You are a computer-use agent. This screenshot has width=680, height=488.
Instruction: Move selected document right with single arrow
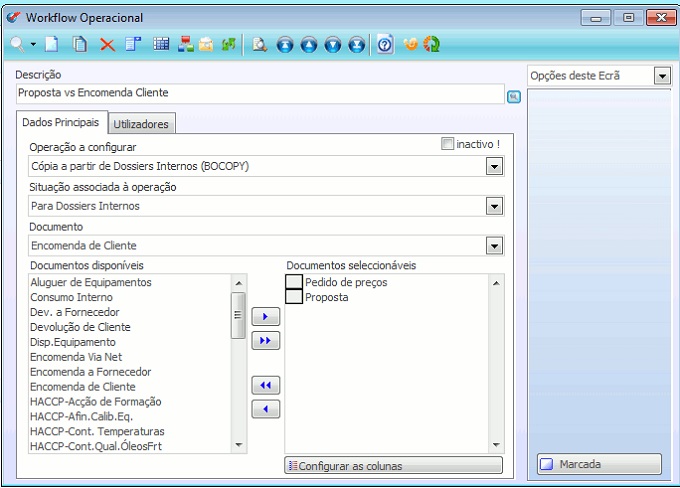click(265, 317)
